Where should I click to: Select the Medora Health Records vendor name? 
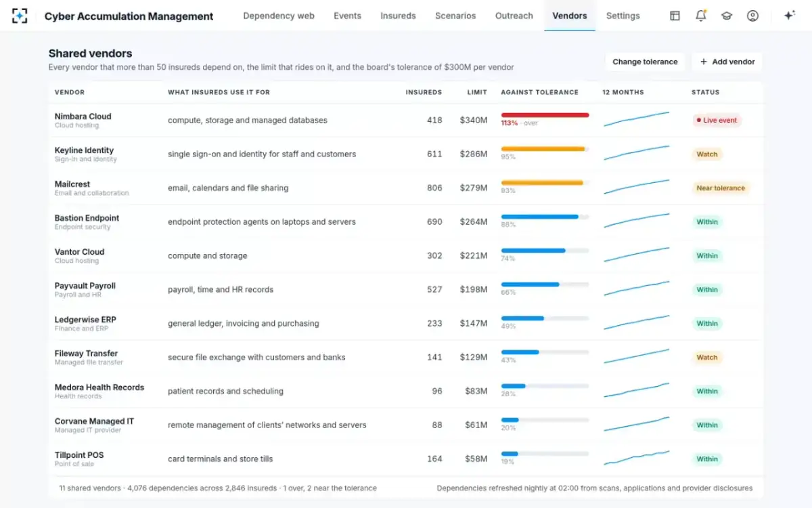pos(99,387)
